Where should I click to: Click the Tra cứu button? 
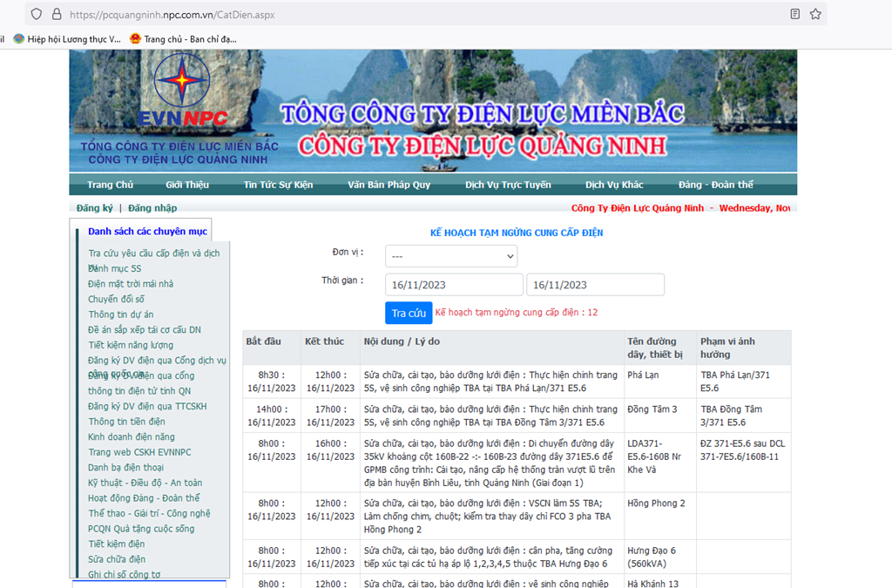point(409,313)
